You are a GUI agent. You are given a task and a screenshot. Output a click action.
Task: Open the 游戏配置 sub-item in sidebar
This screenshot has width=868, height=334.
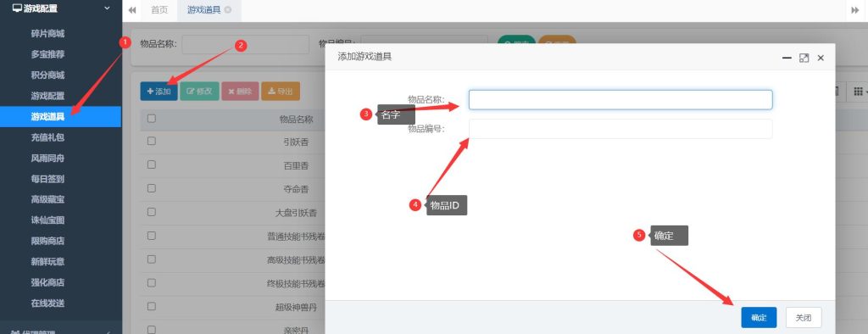tap(47, 96)
